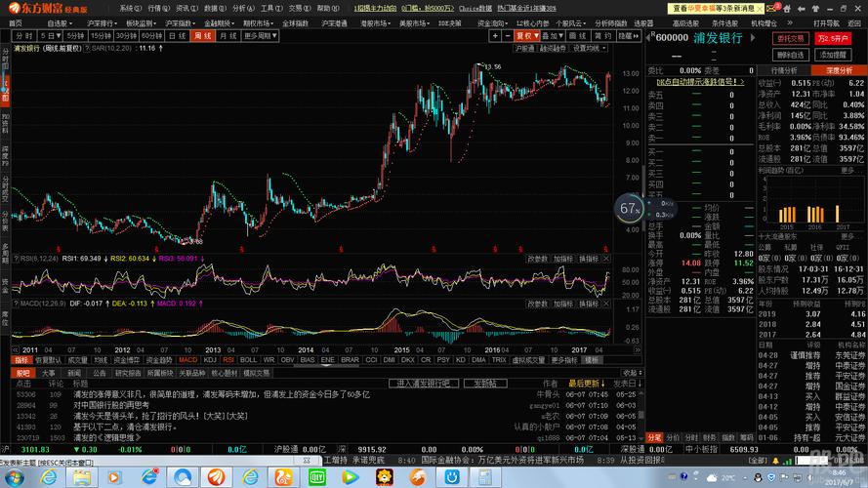This screenshot has height=488, width=868.
Task: Open MACD indicator help question mark
Action: 16,304
